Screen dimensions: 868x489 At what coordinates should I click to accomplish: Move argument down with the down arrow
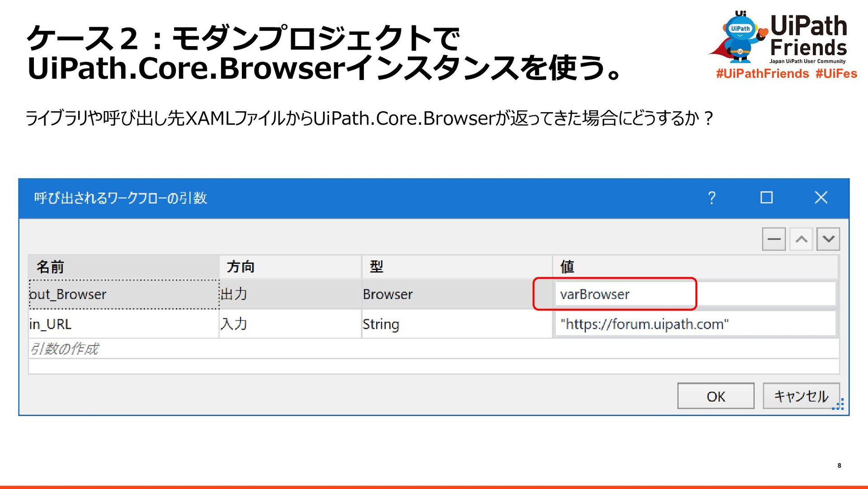[x=828, y=239]
